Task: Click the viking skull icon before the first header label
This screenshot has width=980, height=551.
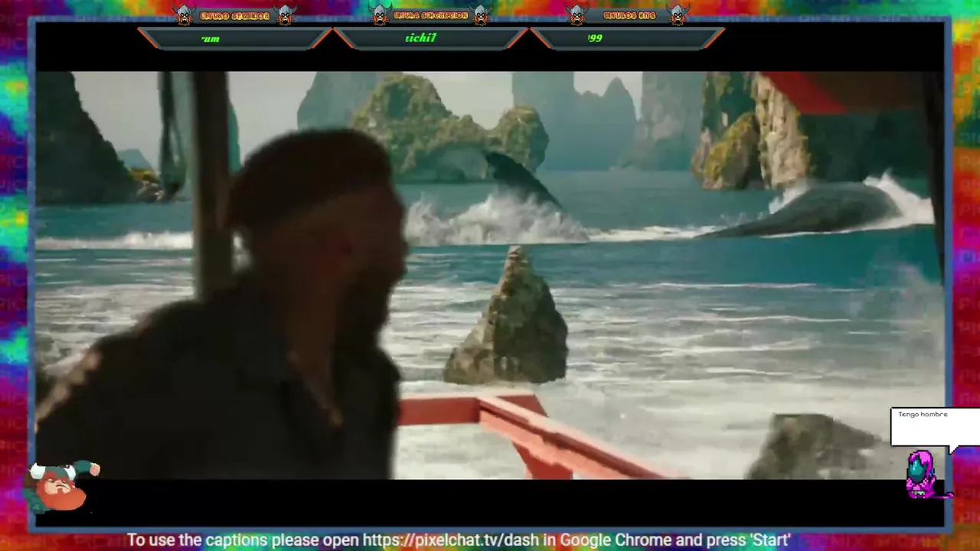Action: 184,15
